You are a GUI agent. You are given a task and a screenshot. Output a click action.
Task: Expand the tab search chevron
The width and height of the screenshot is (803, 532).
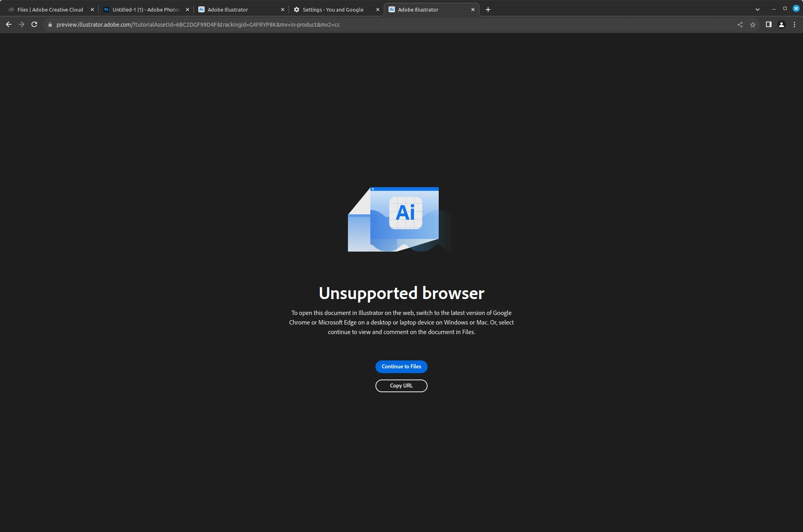(x=758, y=10)
